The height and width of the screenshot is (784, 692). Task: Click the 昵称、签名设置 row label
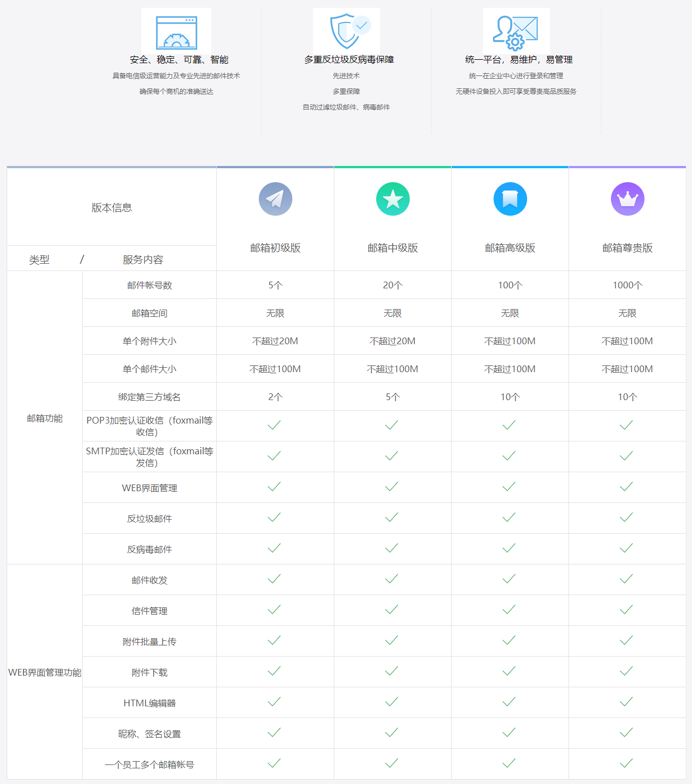tap(149, 734)
